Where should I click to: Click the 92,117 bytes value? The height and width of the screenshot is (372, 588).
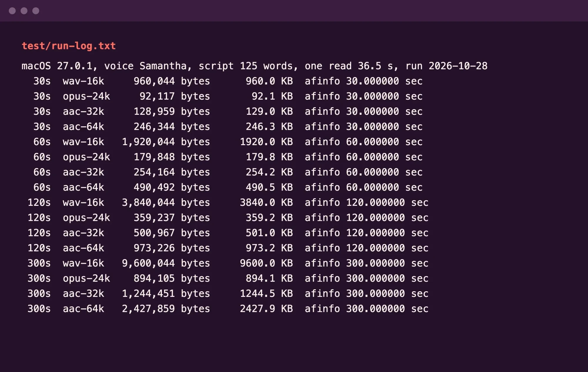coord(175,96)
